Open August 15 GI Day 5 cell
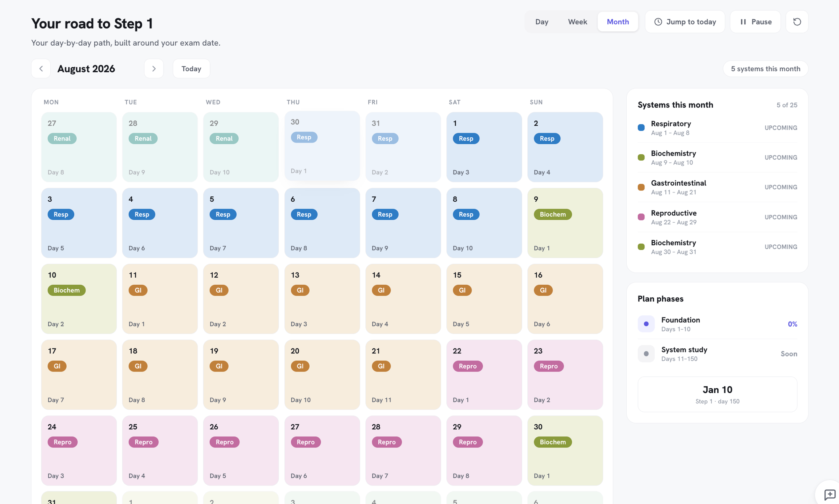Image resolution: width=839 pixels, height=504 pixels. click(x=484, y=299)
